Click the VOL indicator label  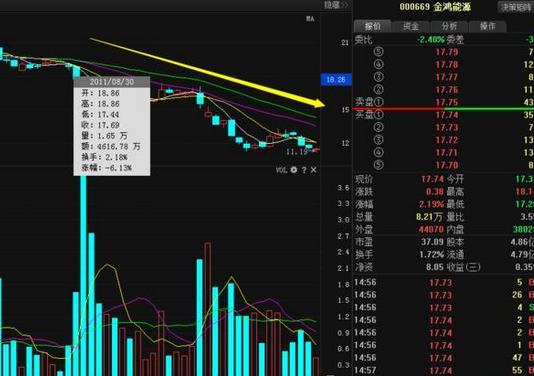pos(282,170)
